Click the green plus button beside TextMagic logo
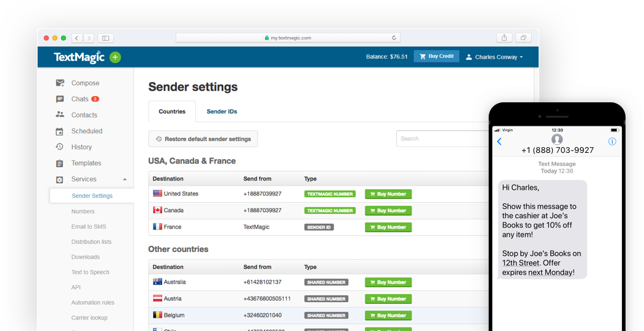This screenshot has width=644, height=331. [x=115, y=57]
